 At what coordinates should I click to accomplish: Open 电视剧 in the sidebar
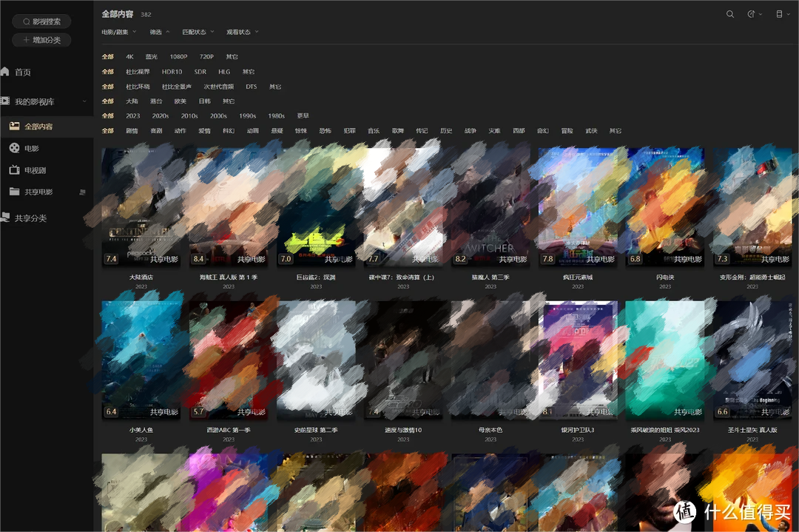coord(36,170)
